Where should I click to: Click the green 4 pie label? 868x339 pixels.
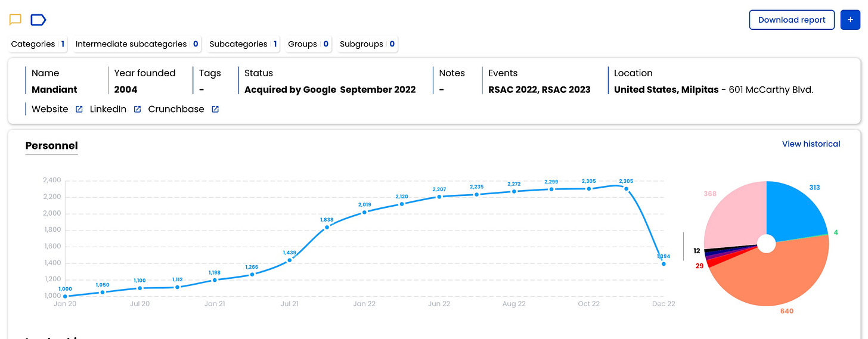836,232
